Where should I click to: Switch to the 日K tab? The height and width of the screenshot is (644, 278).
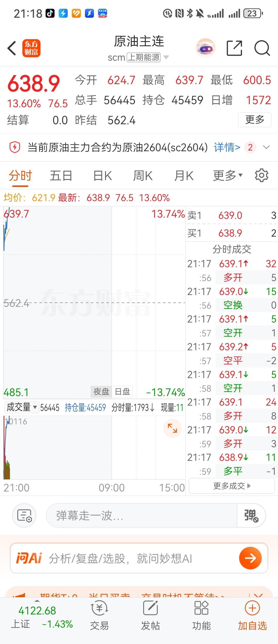tap(102, 176)
